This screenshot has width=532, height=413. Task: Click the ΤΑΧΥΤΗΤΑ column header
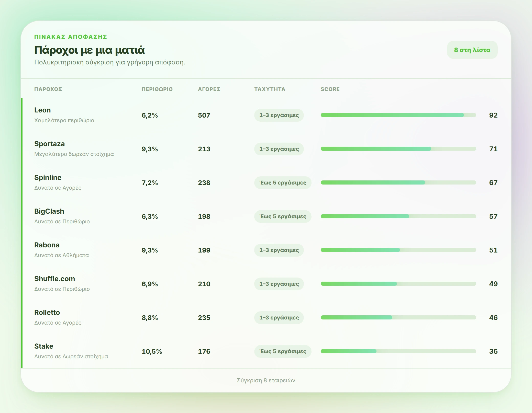[x=270, y=89]
